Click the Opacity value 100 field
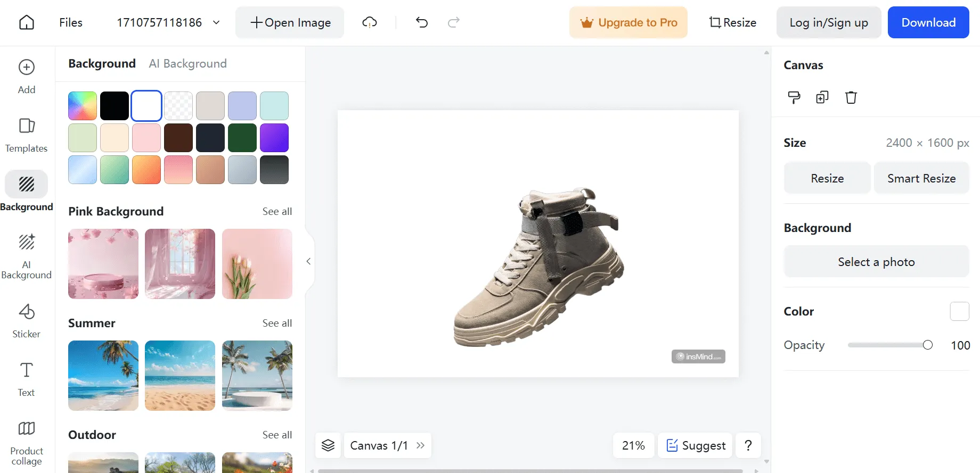Screen dimensions: 980x473 960,345
